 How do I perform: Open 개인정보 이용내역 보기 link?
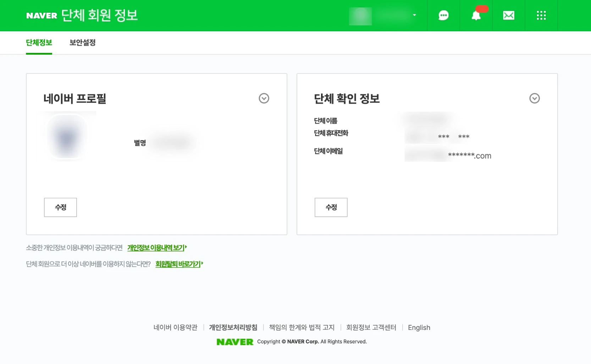click(157, 248)
